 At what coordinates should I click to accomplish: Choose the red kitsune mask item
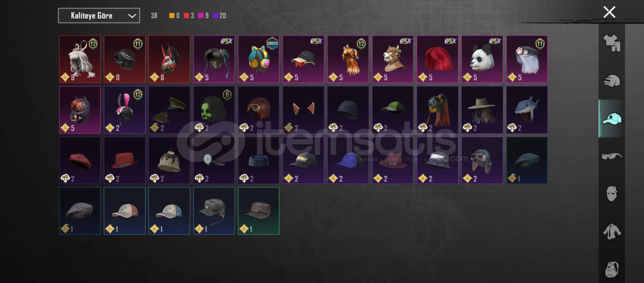coord(169,59)
